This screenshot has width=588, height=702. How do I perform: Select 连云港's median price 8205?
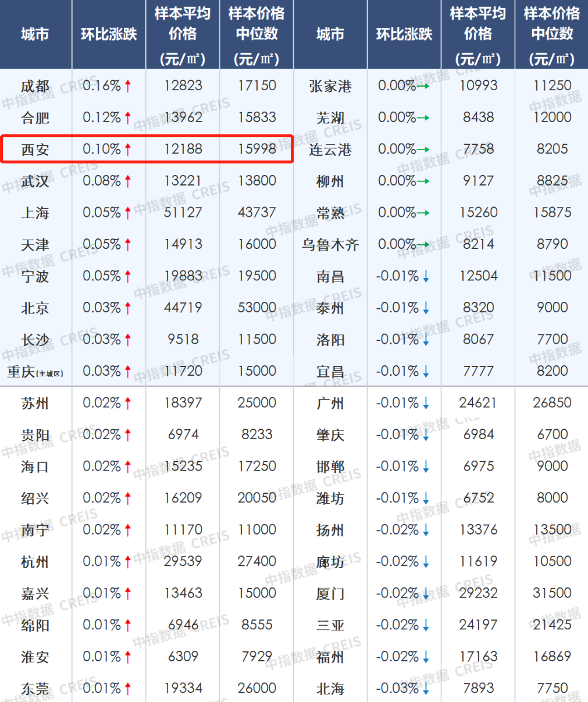553,149
